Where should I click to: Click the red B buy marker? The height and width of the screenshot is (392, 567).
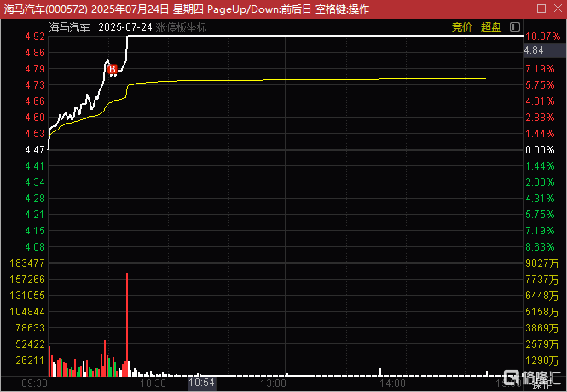(x=113, y=69)
